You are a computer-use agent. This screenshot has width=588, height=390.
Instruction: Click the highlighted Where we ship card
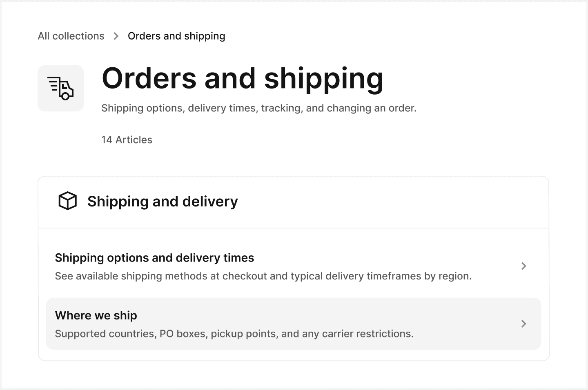click(x=293, y=324)
